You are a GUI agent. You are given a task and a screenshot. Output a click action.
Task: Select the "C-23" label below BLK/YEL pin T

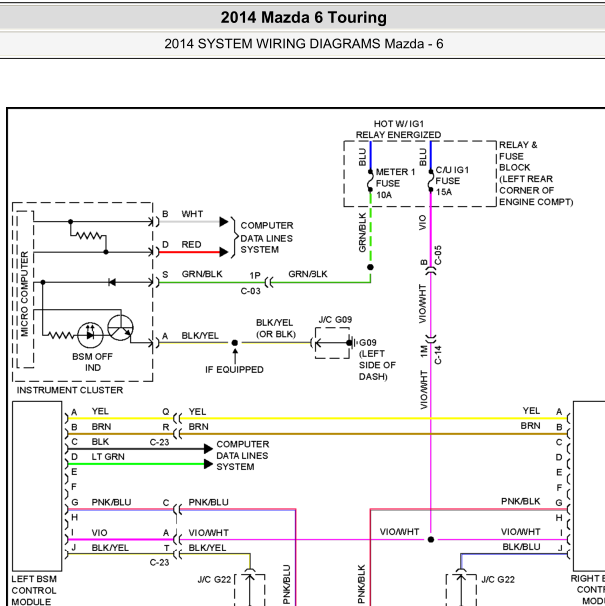[x=159, y=562]
